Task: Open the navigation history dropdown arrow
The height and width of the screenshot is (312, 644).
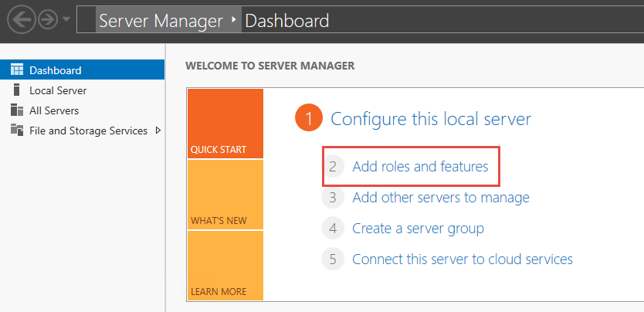Action: pos(66,20)
